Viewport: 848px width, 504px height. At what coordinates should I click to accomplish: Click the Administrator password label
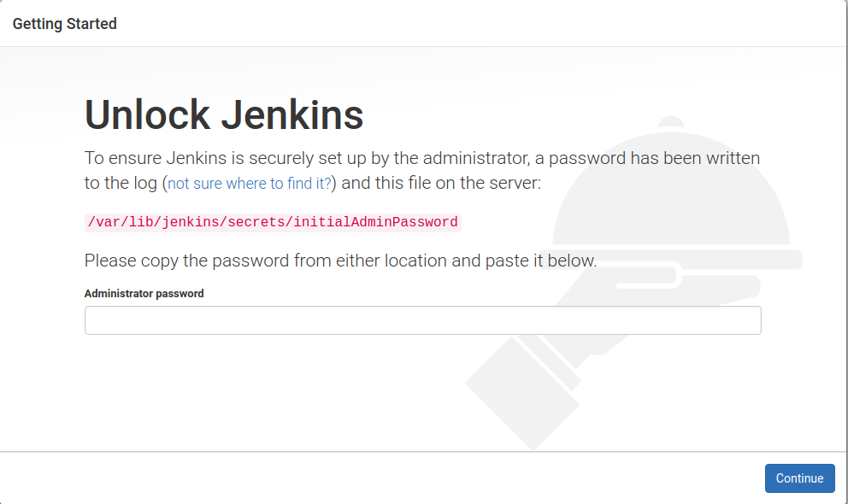[x=144, y=293]
